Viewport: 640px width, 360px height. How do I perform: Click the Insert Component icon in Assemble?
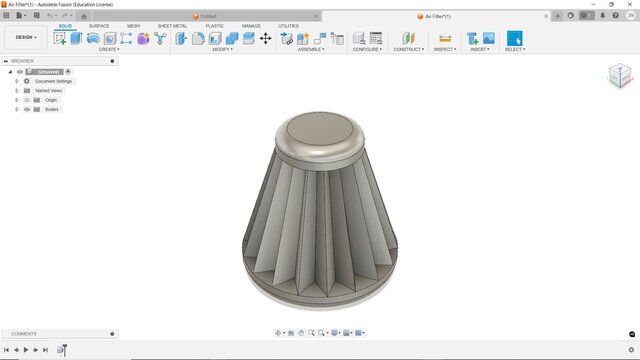tap(287, 39)
